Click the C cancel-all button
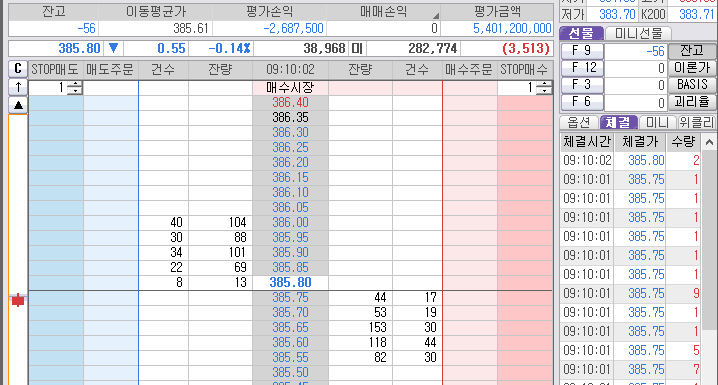This screenshot has width=718, height=385. pos(18,69)
